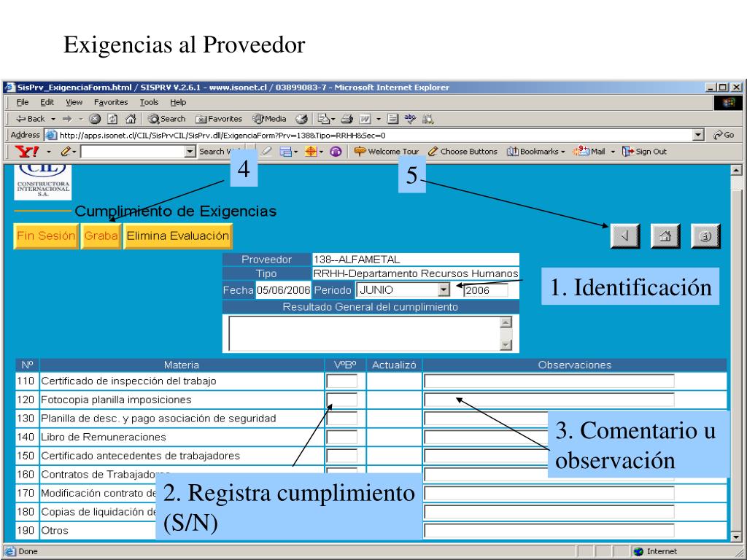
Task: Go back with the IE Back button
Action: 30,119
